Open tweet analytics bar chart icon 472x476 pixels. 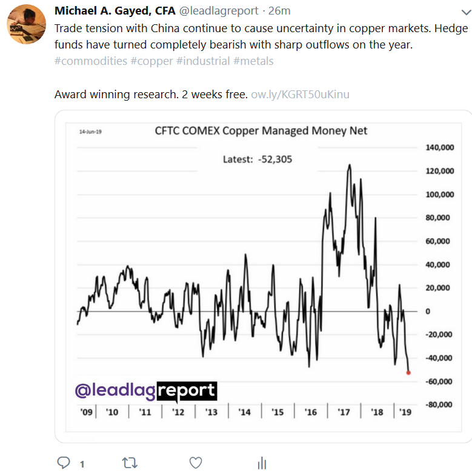pos(262,463)
